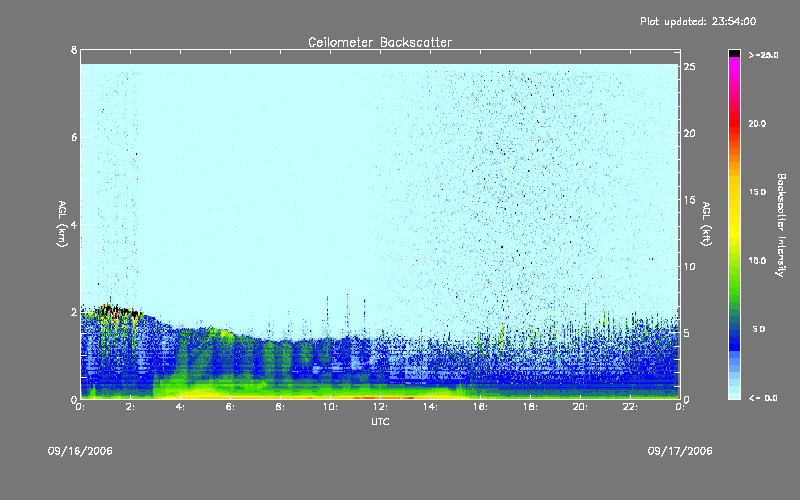Click the '10:' UTC hour tick
This screenshot has width=800, height=500.
330,407
